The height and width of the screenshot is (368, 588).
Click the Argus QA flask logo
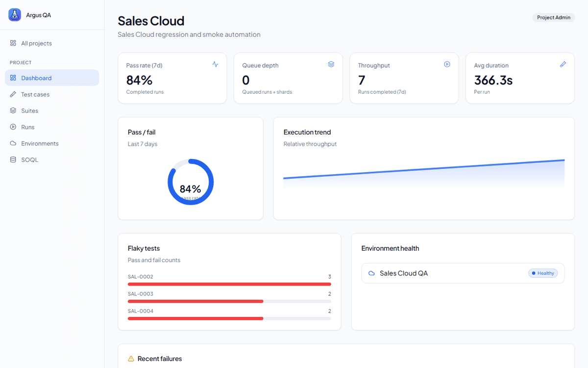(x=15, y=15)
